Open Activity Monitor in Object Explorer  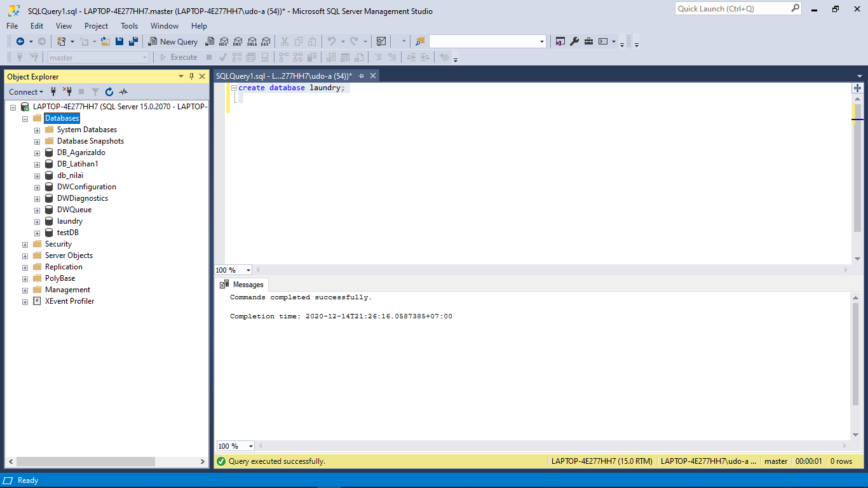coord(123,91)
